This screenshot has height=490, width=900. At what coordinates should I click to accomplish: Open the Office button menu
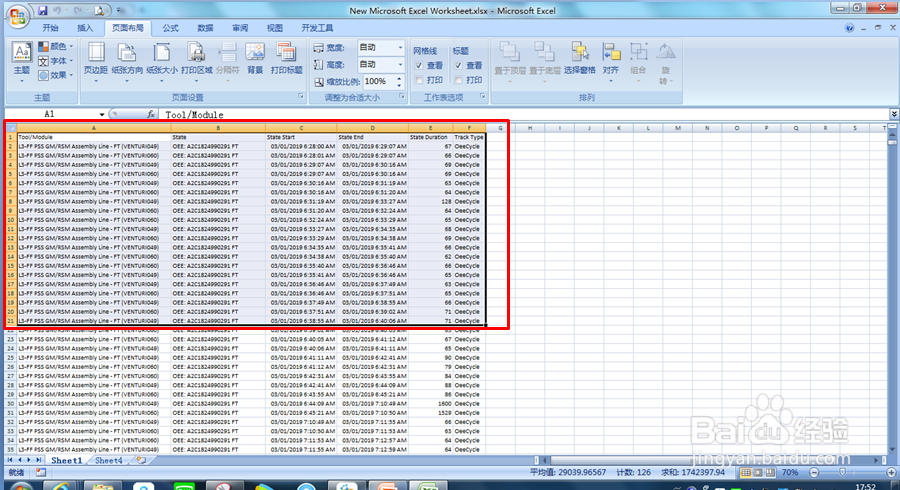(x=17, y=16)
